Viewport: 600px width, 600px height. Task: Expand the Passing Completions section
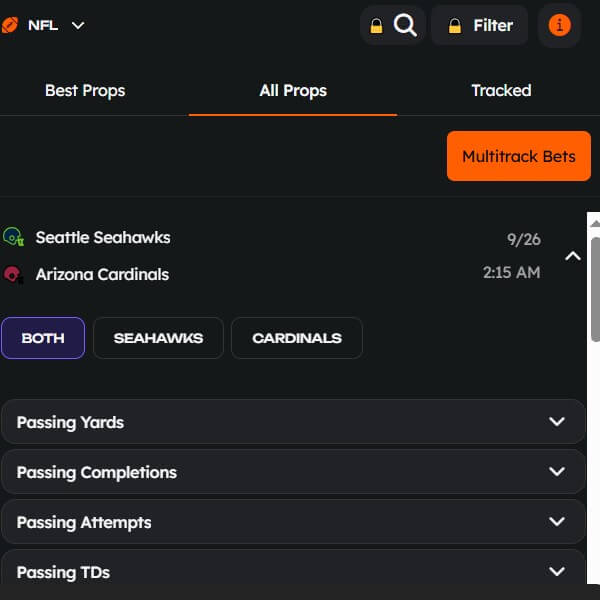click(x=557, y=472)
